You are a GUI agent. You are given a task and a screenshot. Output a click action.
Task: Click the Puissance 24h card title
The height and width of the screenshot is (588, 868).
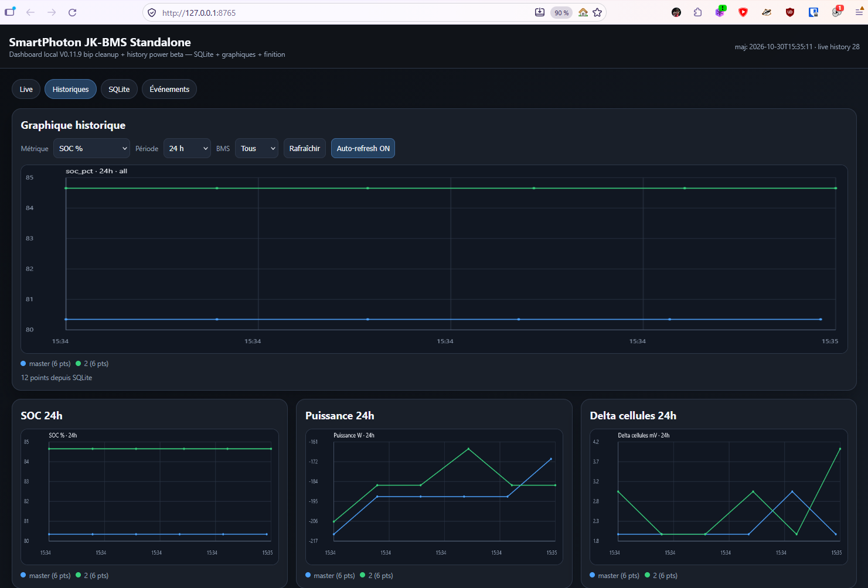point(339,415)
